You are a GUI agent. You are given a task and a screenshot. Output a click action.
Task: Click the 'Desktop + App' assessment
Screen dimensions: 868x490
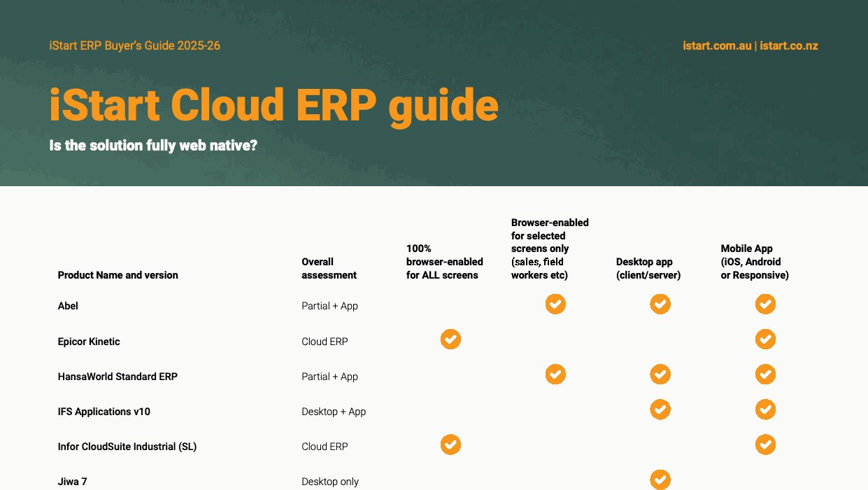point(334,412)
